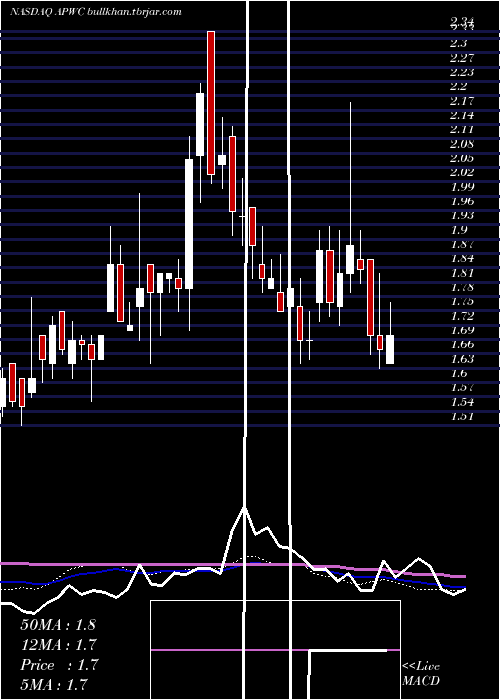Click the '5MA : 1.7' readout
Screen dimensions: 500x700
54,684
